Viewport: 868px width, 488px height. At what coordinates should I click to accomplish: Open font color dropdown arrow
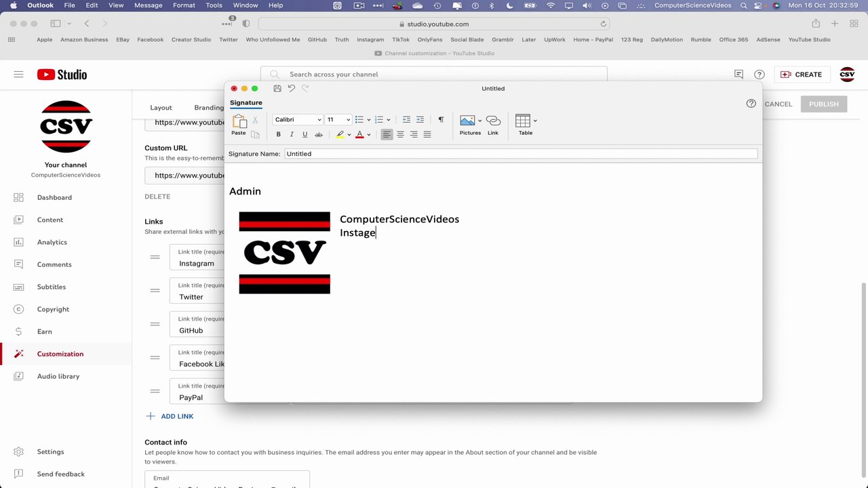(369, 135)
